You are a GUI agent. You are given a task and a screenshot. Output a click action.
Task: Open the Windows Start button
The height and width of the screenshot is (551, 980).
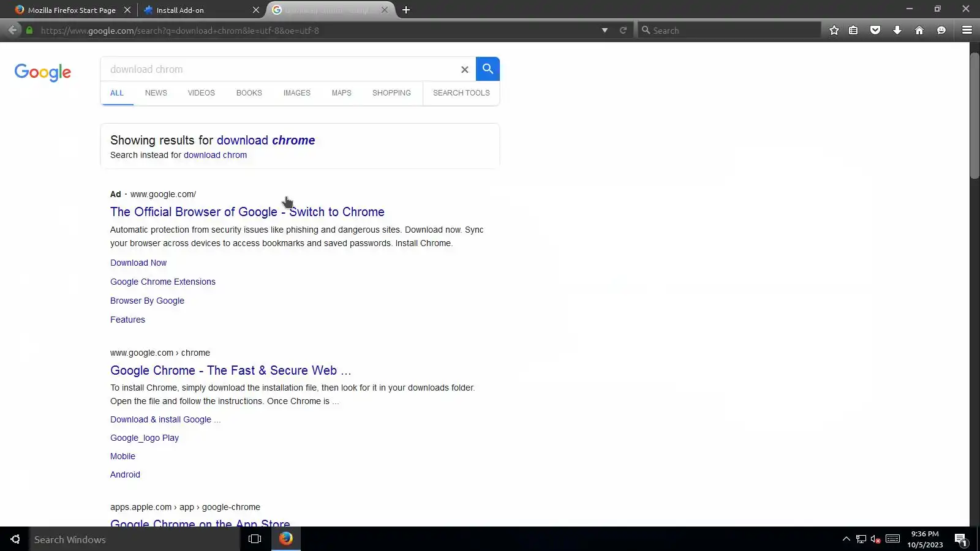point(15,539)
